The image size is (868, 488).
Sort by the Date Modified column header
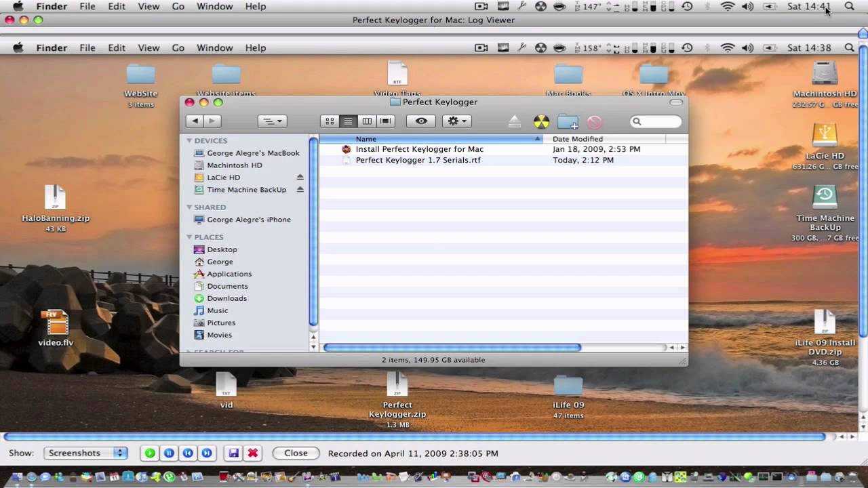(x=605, y=139)
